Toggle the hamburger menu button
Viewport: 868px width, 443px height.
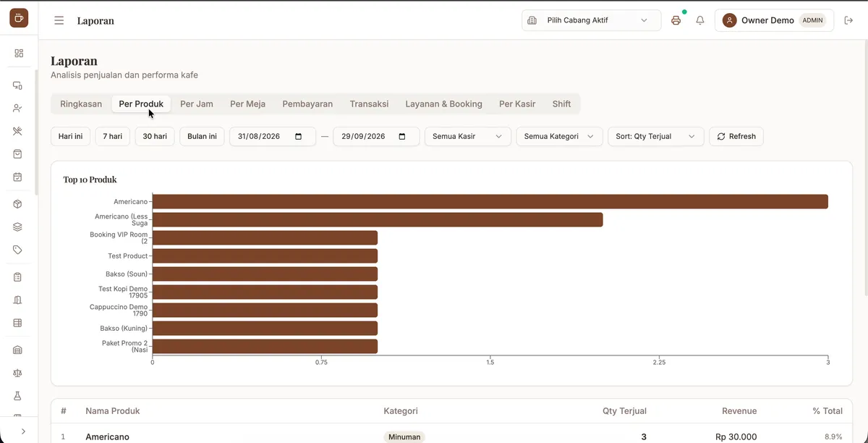tap(59, 20)
